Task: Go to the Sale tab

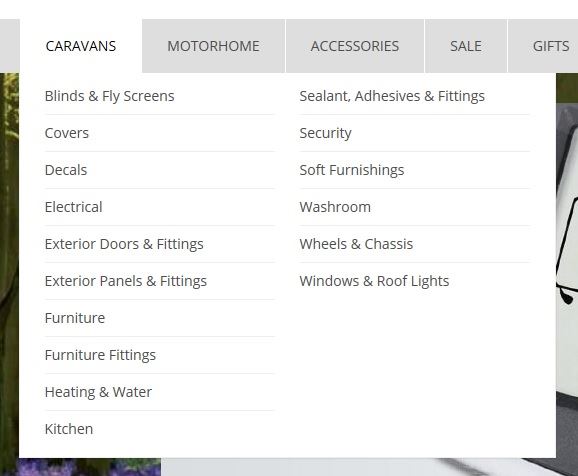Action: click(x=466, y=46)
